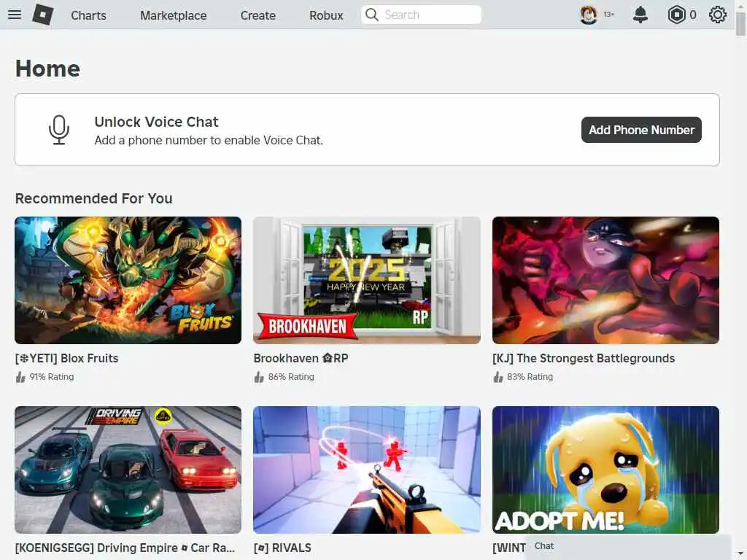Open the Chat panel

(628, 546)
